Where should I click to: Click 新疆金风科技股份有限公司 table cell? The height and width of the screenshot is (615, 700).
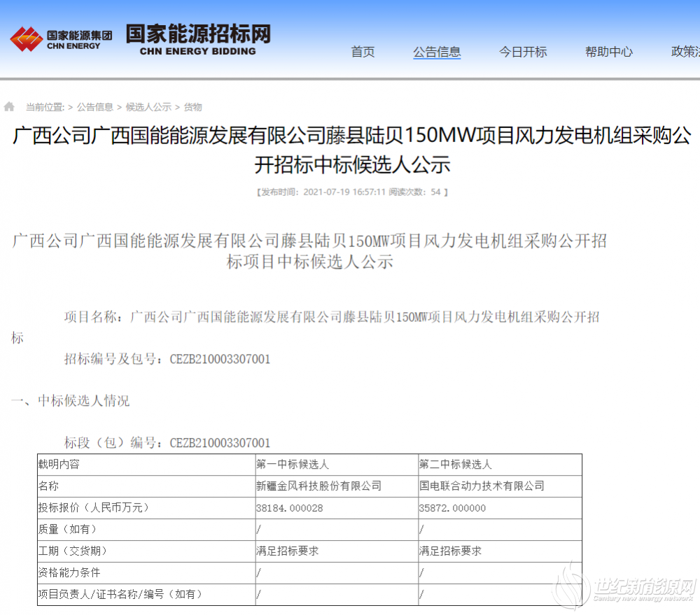tap(319, 486)
